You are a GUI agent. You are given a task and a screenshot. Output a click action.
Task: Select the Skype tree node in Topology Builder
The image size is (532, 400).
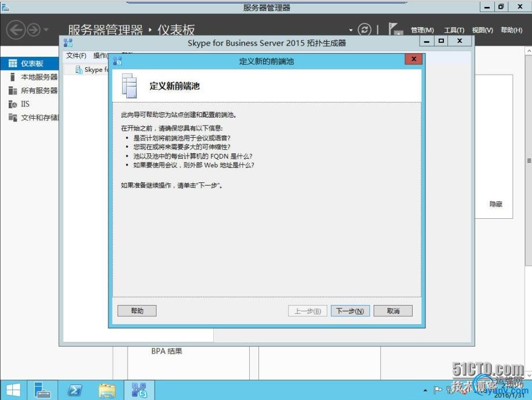92,70
